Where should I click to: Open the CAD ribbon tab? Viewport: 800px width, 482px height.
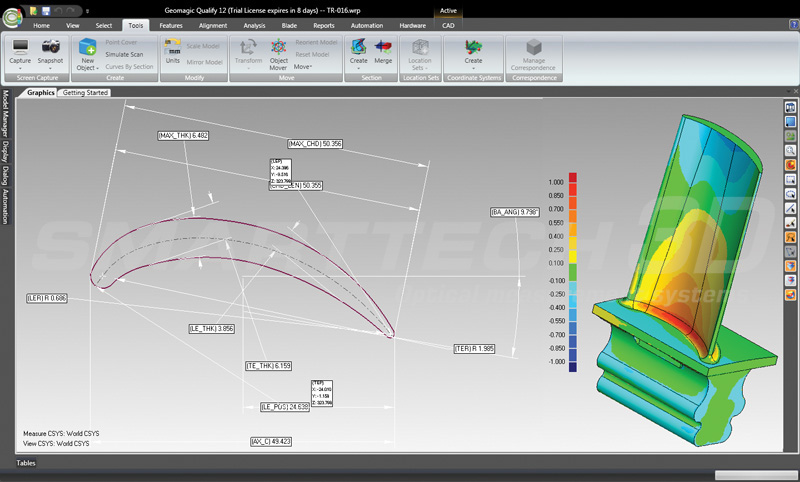(x=448, y=26)
